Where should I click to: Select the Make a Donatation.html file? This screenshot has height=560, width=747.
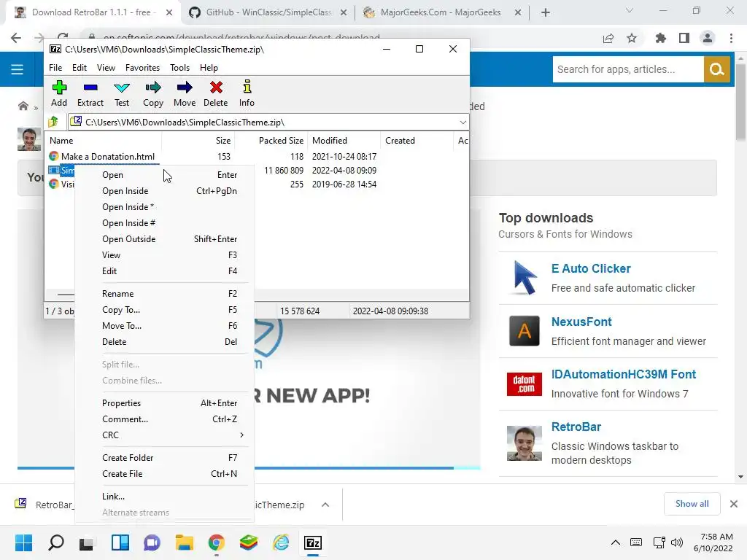(x=108, y=157)
